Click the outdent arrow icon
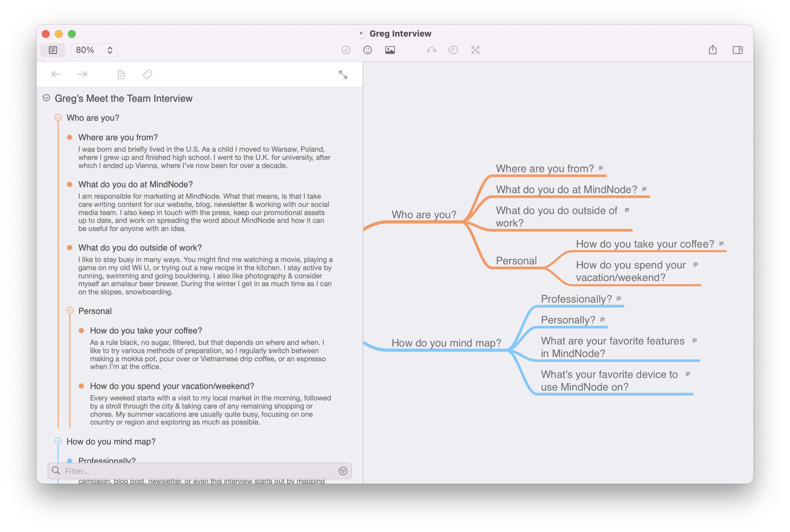This screenshot has width=790, height=532. click(x=56, y=74)
